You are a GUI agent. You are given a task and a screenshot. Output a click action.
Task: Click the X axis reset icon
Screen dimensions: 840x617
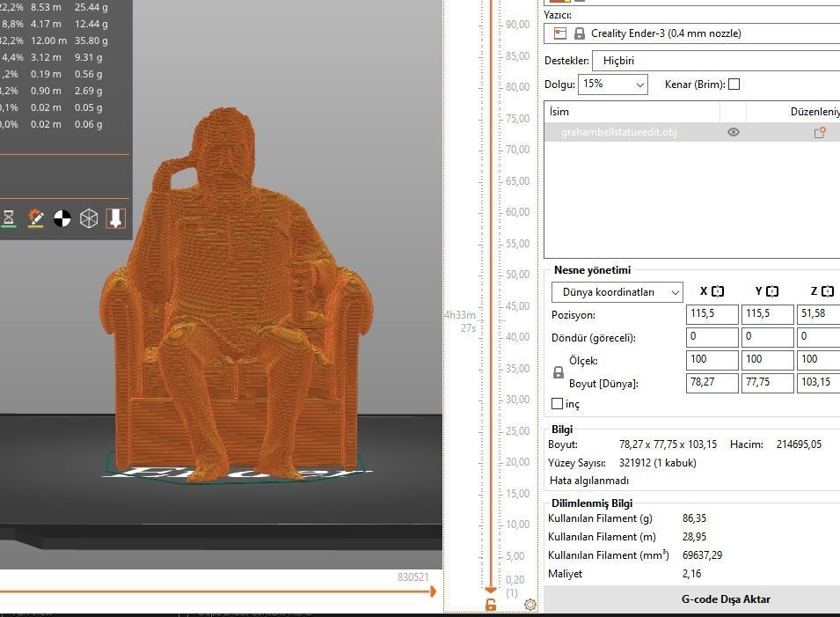[x=718, y=291]
